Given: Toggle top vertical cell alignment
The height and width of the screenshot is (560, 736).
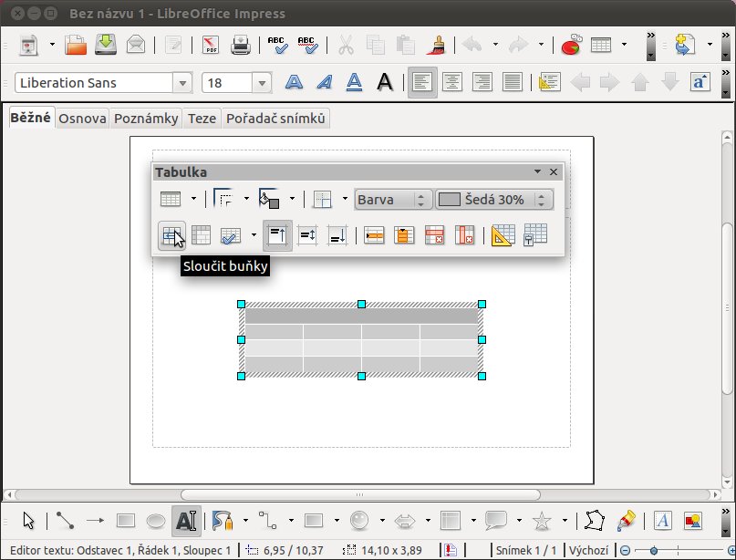Looking at the screenshot, I should coord(277,235).
